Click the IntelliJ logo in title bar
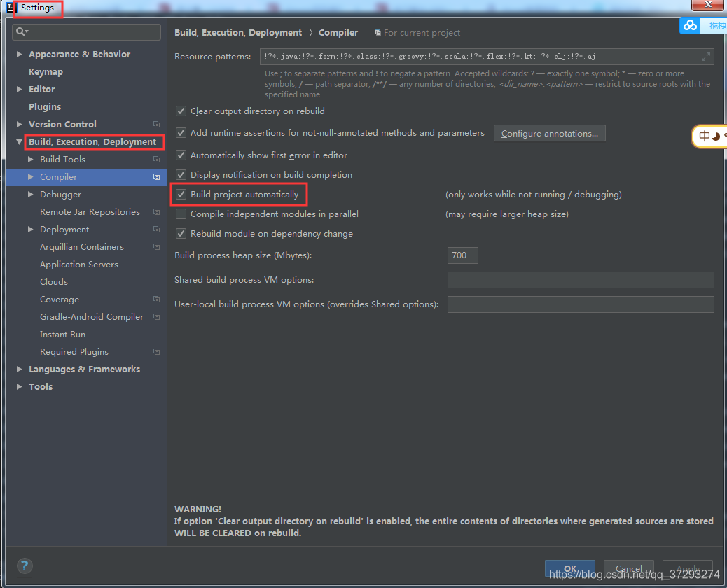 [x=11, y=8]
